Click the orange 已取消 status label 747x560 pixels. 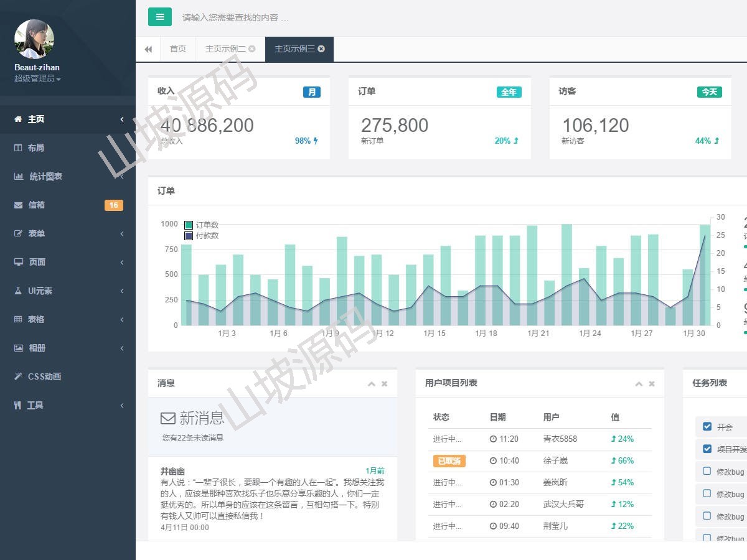449,461
